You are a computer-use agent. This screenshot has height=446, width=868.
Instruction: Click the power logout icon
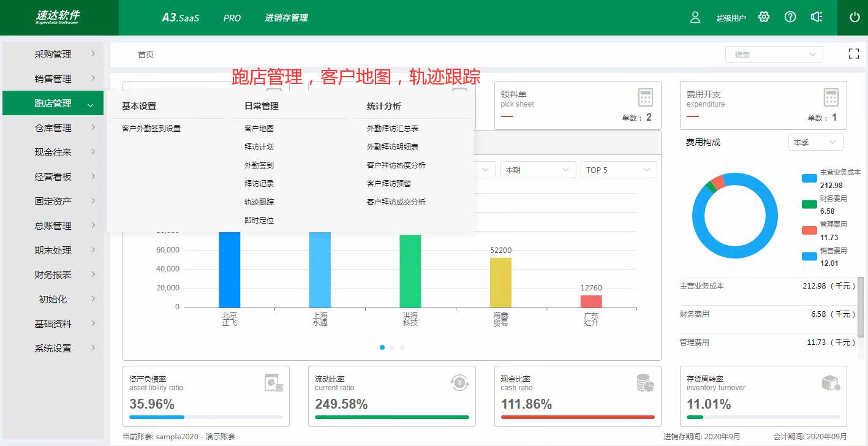pos(855,17)
